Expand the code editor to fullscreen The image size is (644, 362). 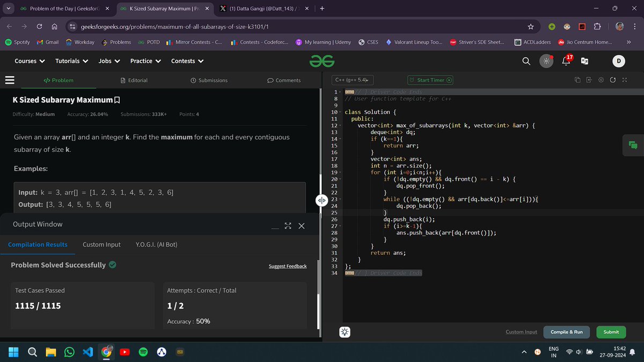pyautogui.click(x=624, y=80)
